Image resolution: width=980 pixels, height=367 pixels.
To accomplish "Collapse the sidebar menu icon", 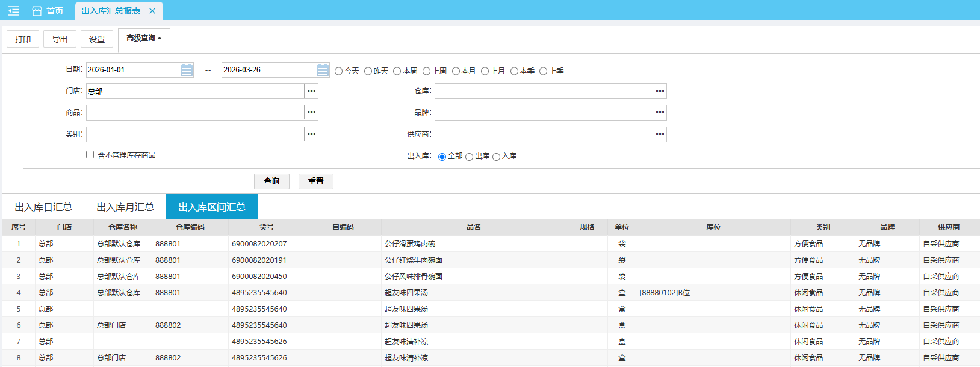I will 14,11.
